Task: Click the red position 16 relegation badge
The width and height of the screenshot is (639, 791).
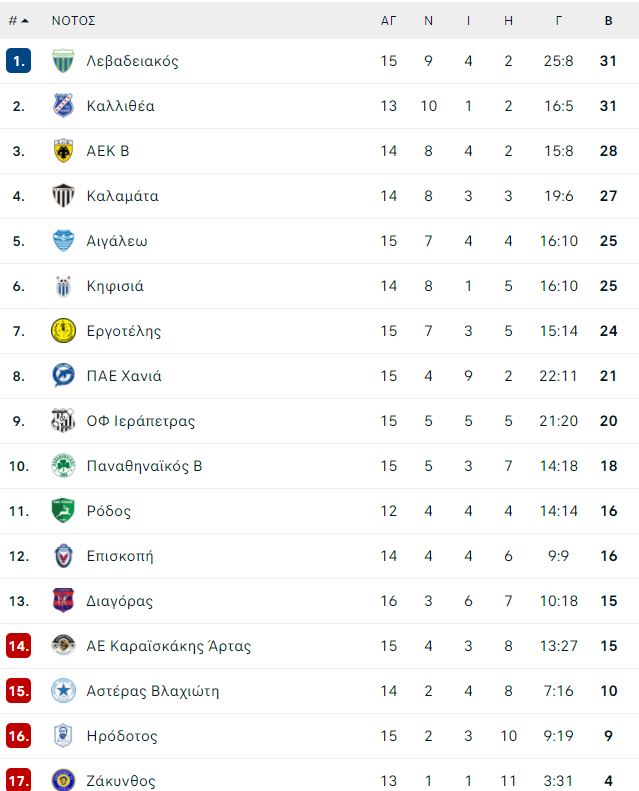Action: point(19,736)
